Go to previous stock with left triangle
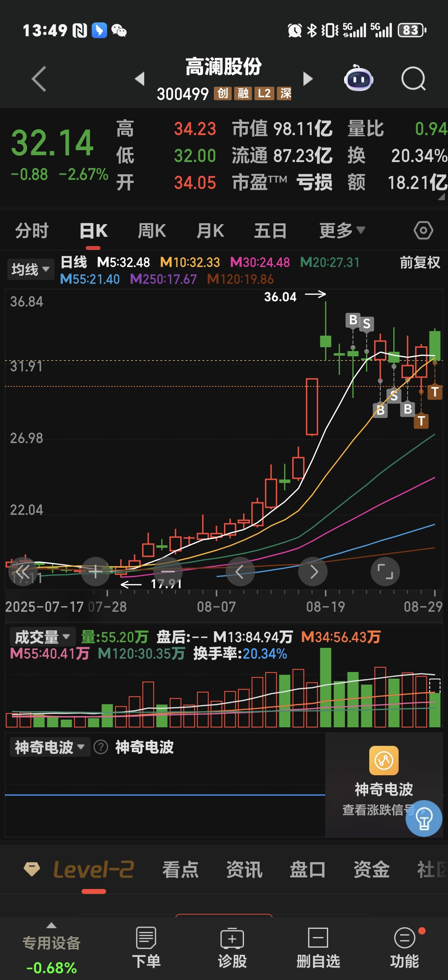The height and width of the screenshot is (980, 448). pyautogui.click(x=140, y=79)
